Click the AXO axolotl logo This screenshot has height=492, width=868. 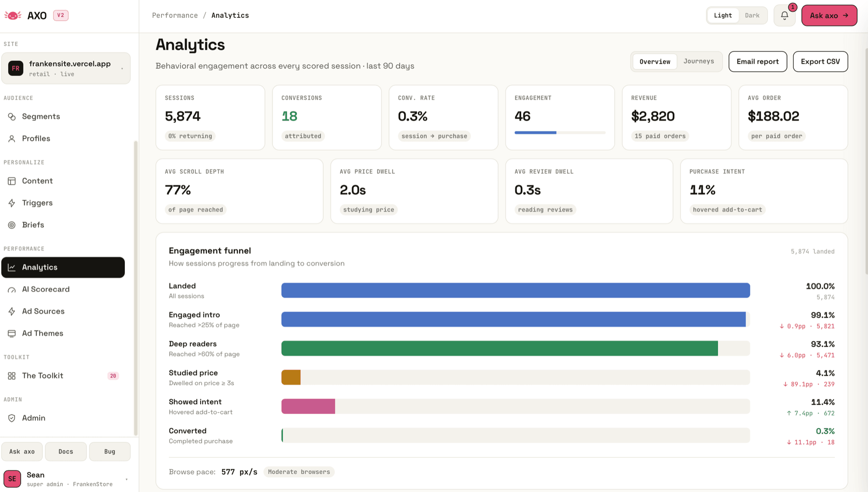coord(13,15)
